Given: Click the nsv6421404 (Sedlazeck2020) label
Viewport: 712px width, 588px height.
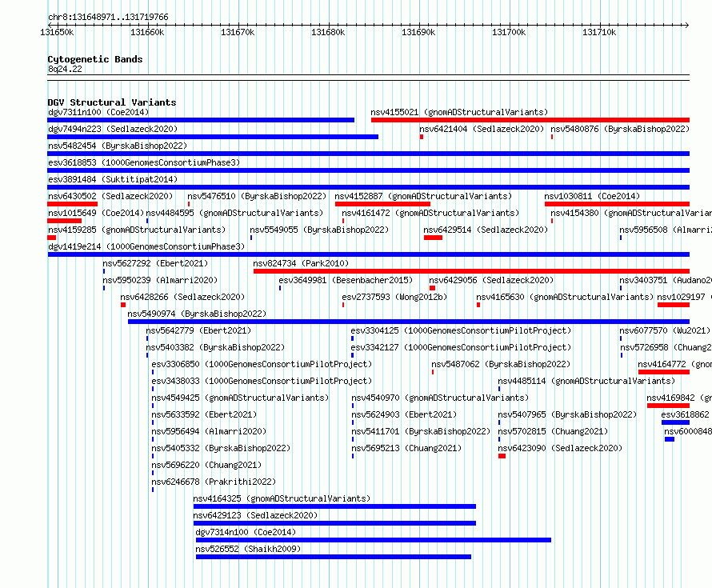Looking at the screenshot, I should coord(482,129).
